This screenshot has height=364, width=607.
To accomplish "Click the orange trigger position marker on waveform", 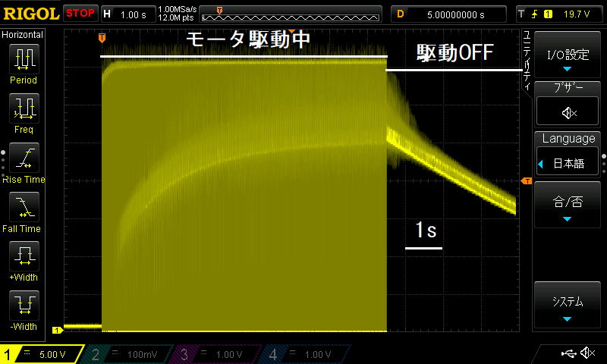I will [x=102, y=38].
